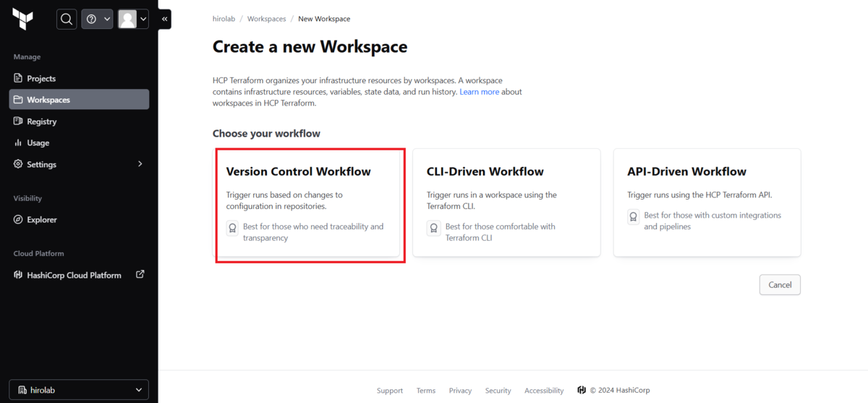This screenshot has height=403, width=868.
Task: Collapse the sidebar with double-chevron button
Action: [x=165, y=20]
